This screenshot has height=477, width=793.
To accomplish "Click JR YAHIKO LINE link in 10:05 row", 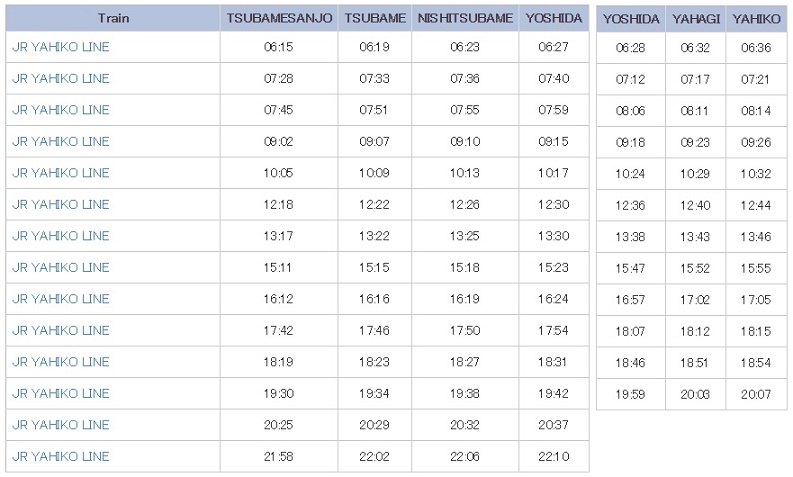I will pos(60,173).
